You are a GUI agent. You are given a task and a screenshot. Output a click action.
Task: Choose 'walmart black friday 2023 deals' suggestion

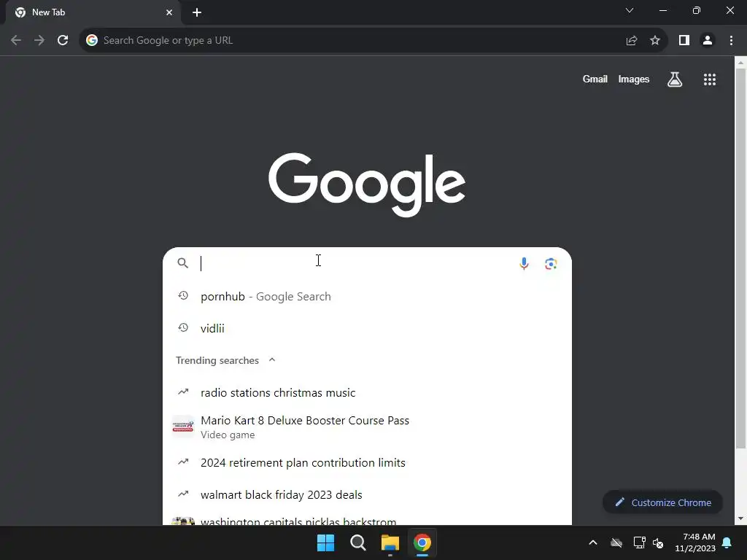pyautogui.click(x=367, y=495)
